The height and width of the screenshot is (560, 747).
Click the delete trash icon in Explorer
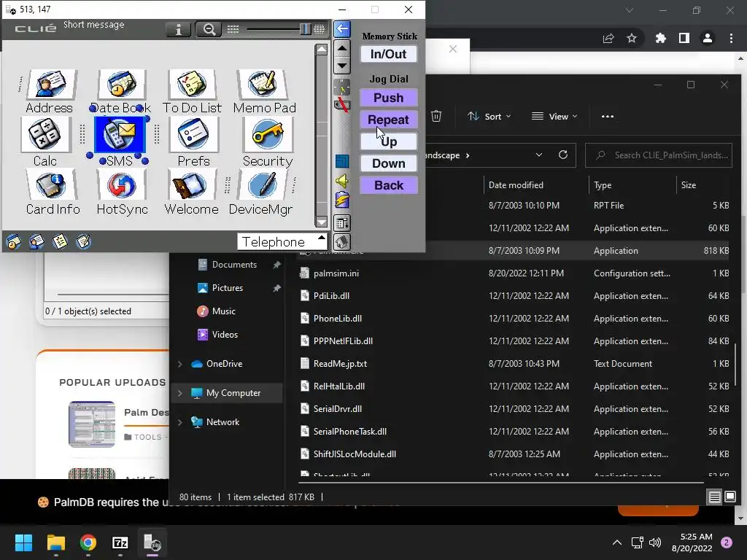click(436, 116)
